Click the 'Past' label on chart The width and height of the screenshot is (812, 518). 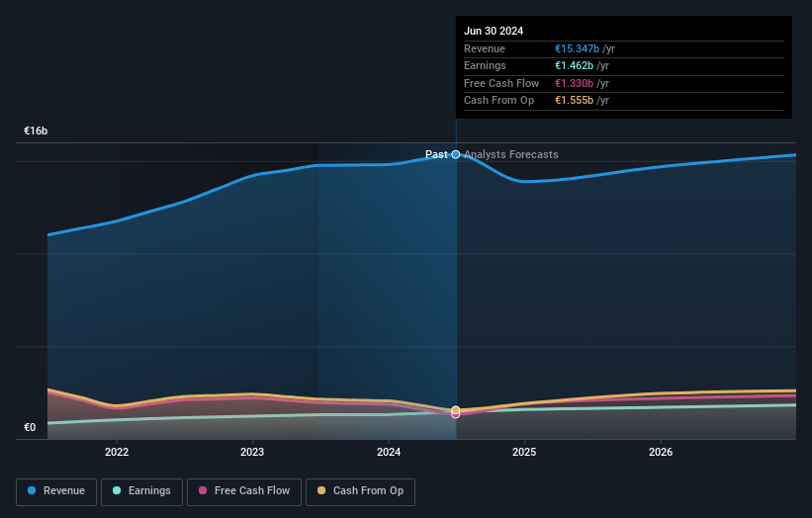click(436, 154)
